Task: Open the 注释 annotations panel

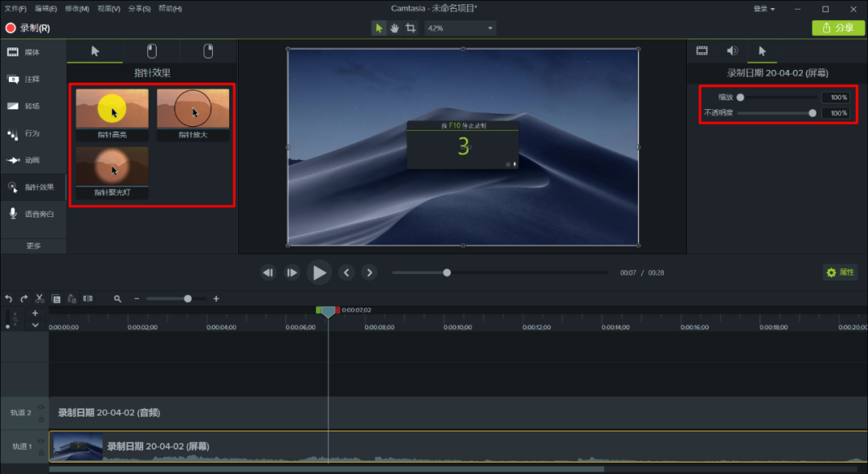Action: (x=33, y=79)
